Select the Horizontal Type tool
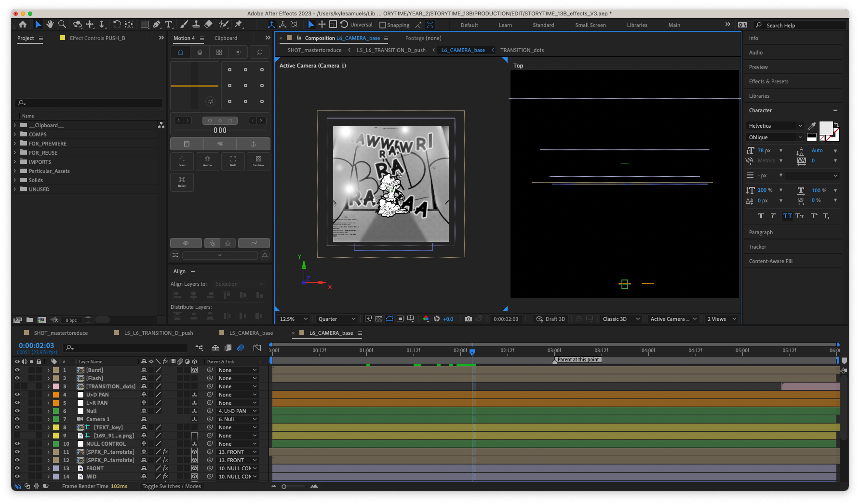The image size is (860, 504). (169, 25)
